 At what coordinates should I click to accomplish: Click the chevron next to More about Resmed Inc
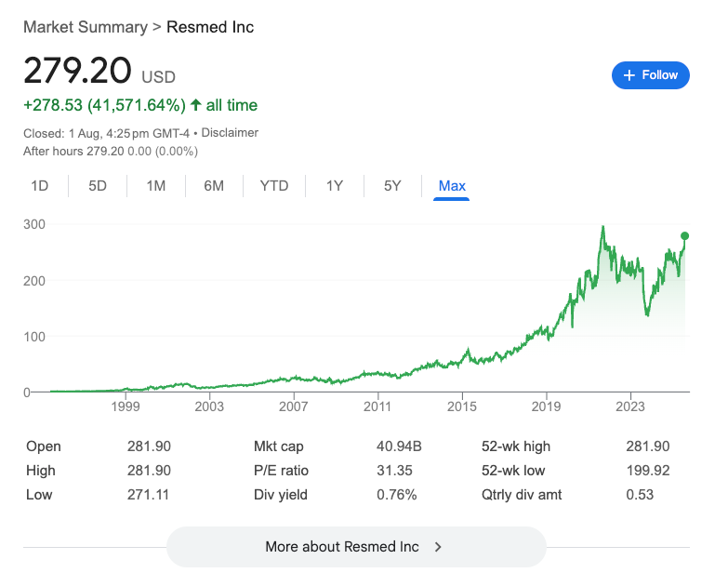[x=438, y=547]
